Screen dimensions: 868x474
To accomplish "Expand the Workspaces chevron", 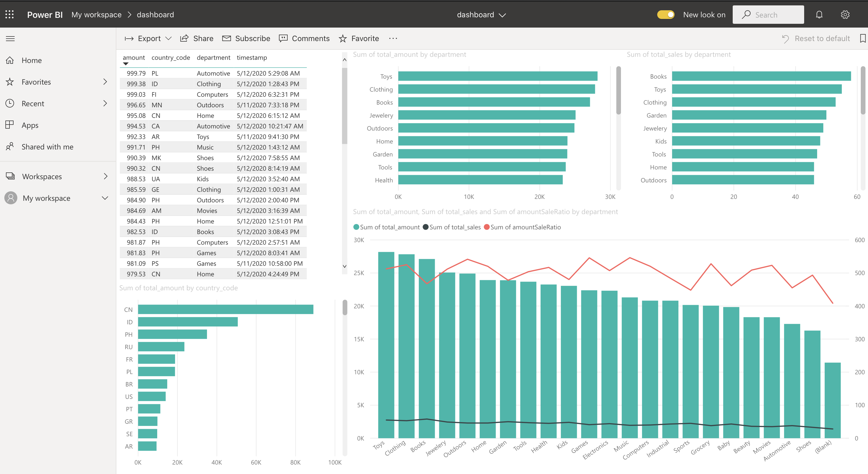I will pyautogui.click(x=106, y=176).
